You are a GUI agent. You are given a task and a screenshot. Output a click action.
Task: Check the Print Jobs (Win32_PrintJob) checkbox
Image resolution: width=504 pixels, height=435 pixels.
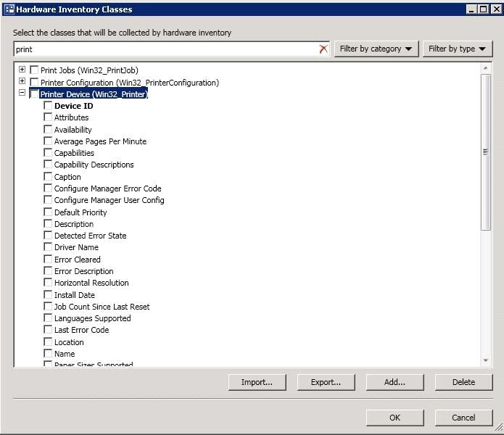click(34, 70)
